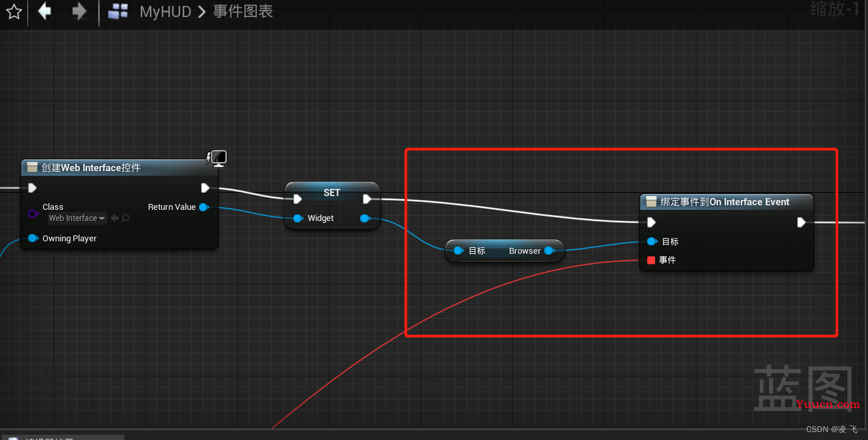Click the Owning Player label
This screenshot has height=440, width=868.
click(69, 239)
